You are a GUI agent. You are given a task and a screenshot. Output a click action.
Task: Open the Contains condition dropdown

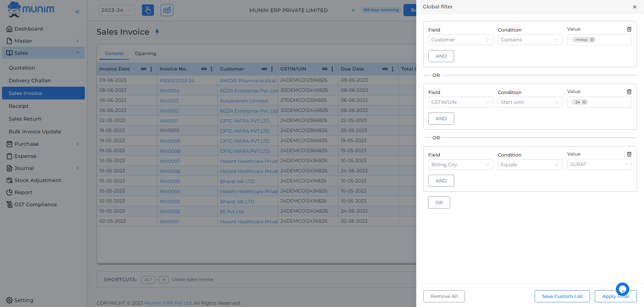point(530,40)
